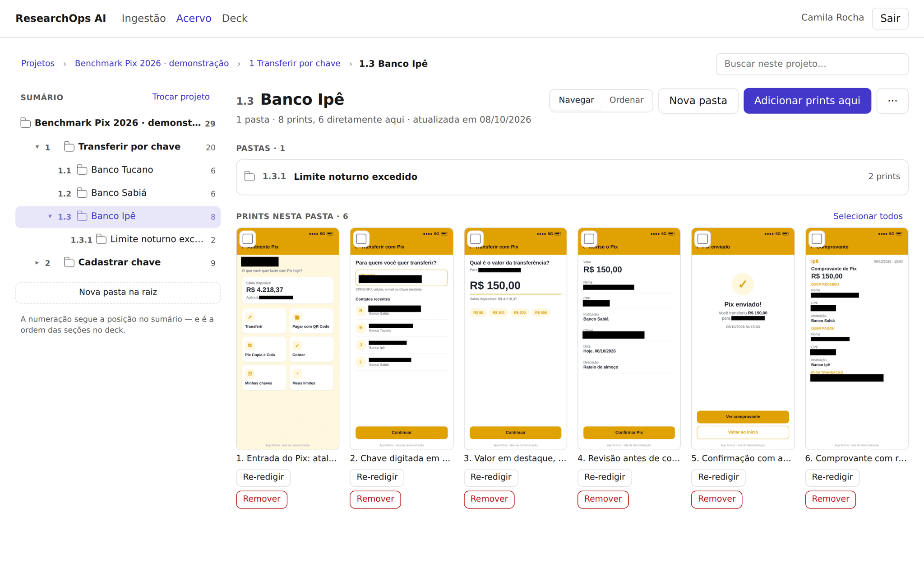The image size is (924, 578).
Task: Click Remover under print 2 Chave digitada
Action: [375, 499]
